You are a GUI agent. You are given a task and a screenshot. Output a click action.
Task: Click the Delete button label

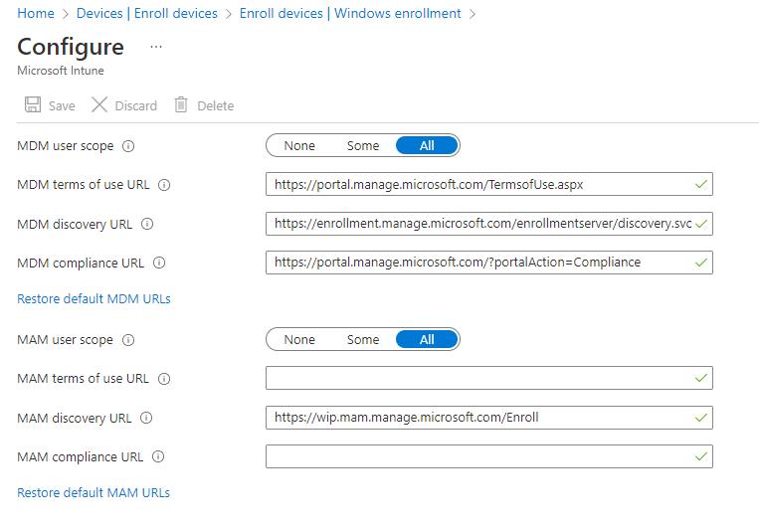(x=216, y=106)
